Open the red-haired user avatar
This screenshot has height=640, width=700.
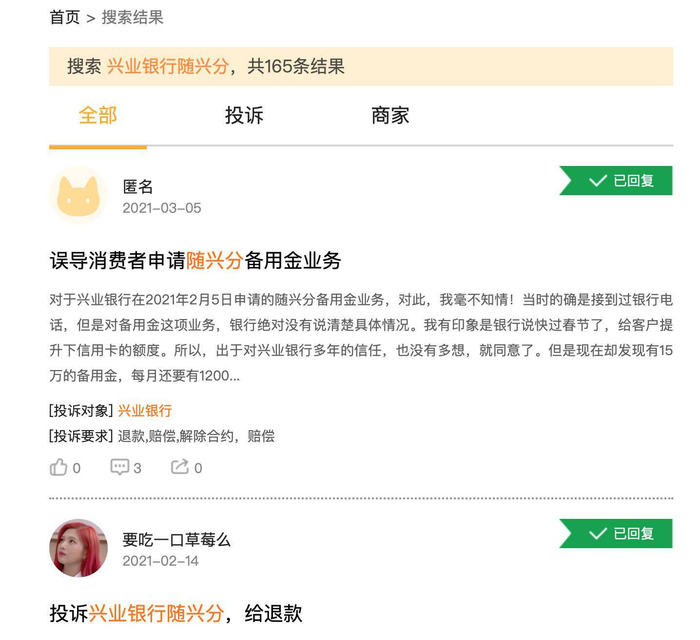[78, 548]
